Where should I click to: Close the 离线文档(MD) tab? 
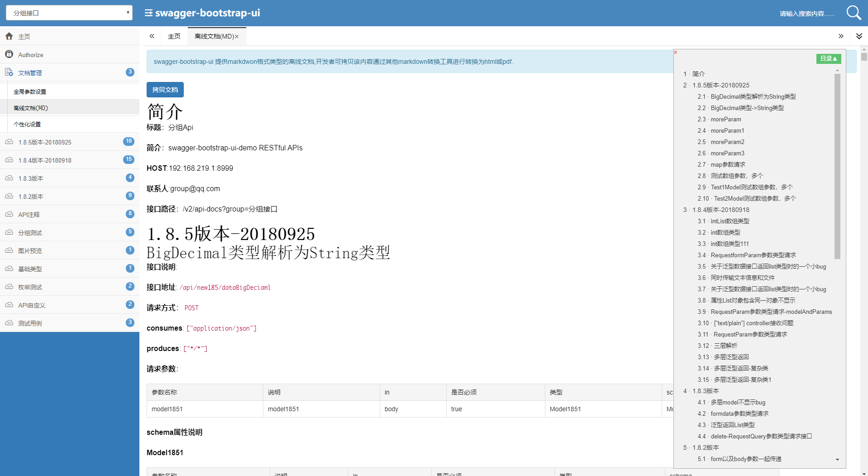pos(237,37)
